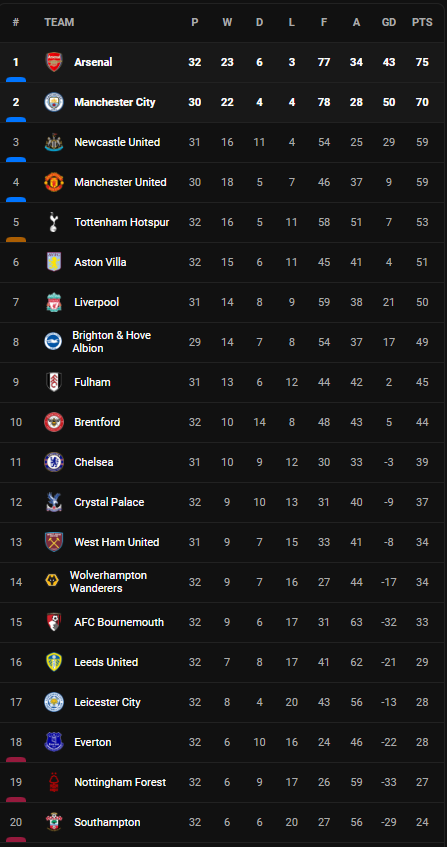Select the Leeds United team name
This screenshot has width=447, height=847.
[106, 662]
